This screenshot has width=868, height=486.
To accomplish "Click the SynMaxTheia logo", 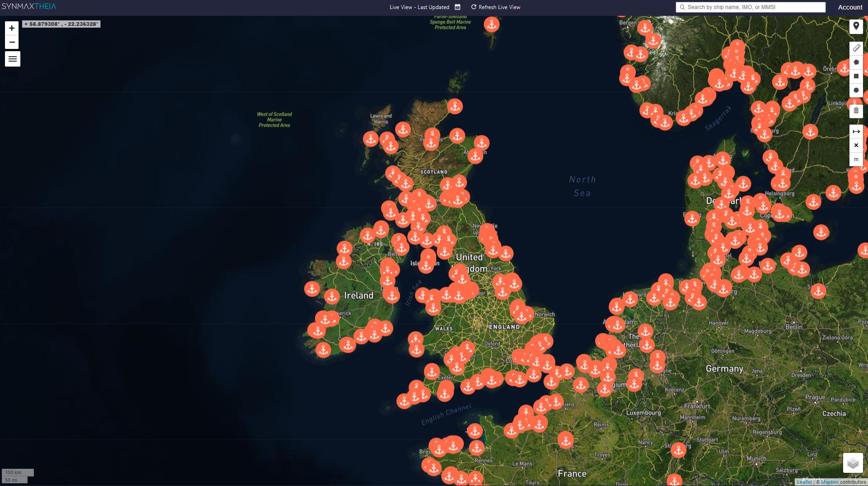I will pos(29,6).
